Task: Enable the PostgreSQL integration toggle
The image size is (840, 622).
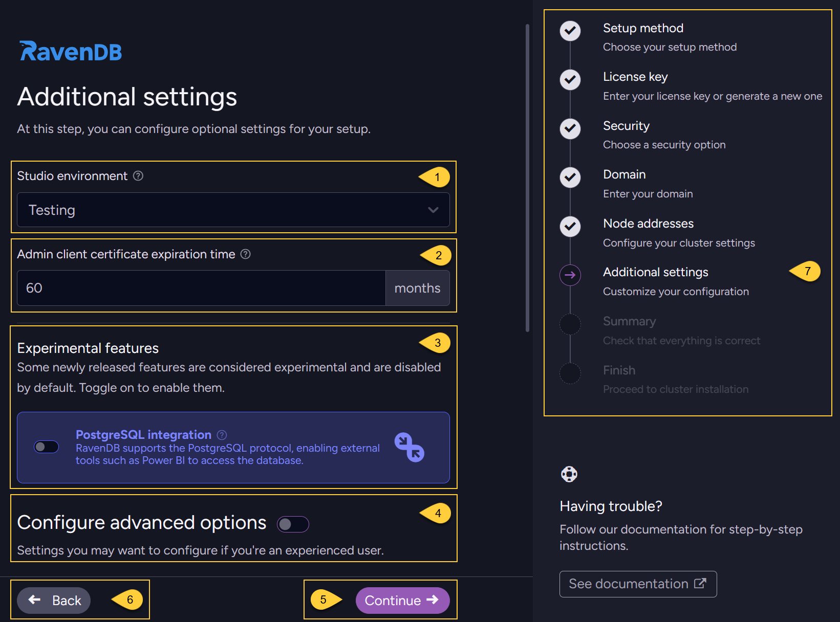Action: (x=46, y=447)
